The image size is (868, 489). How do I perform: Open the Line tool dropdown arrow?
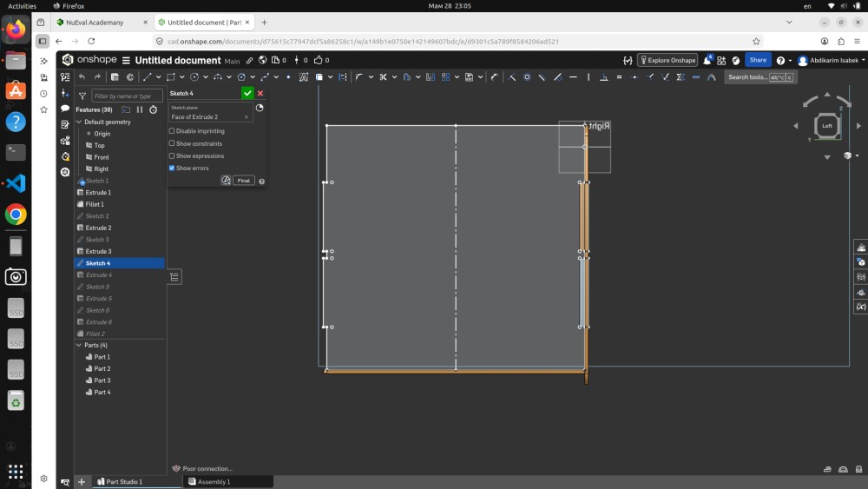click(158, 77)
